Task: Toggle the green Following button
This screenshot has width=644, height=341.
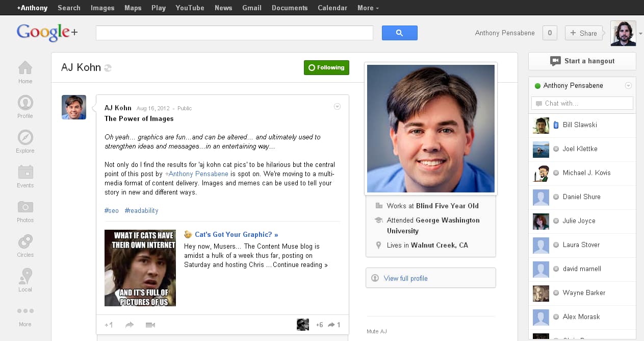Action: [x=326, y=67]
